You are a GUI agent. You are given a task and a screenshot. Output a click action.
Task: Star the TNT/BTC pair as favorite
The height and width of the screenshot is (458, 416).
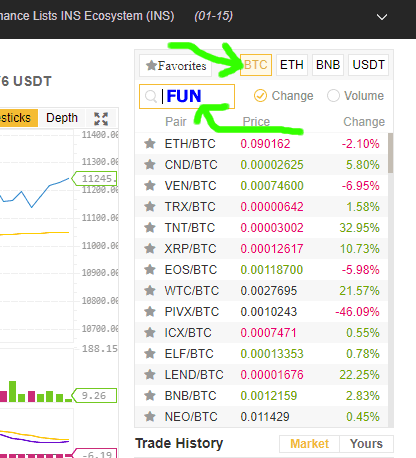150,228
